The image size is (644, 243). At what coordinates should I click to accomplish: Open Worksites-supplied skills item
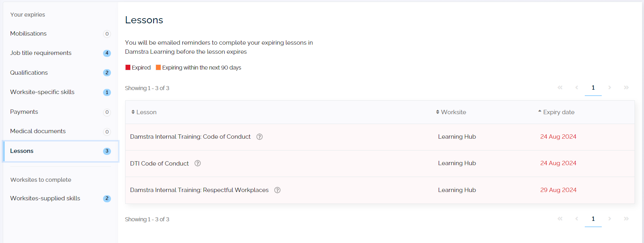point(45,198)
